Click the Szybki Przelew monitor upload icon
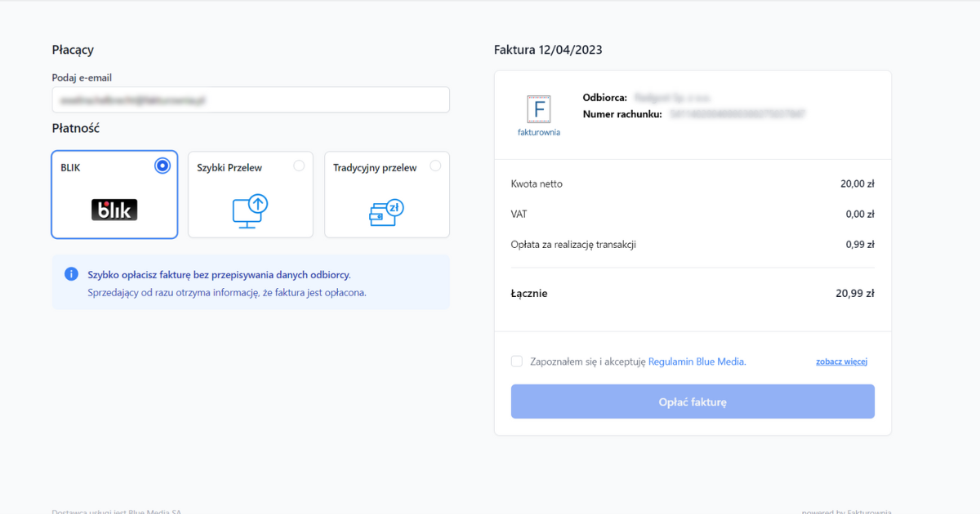This screenshot has height=514, width=980. point(250,211)
